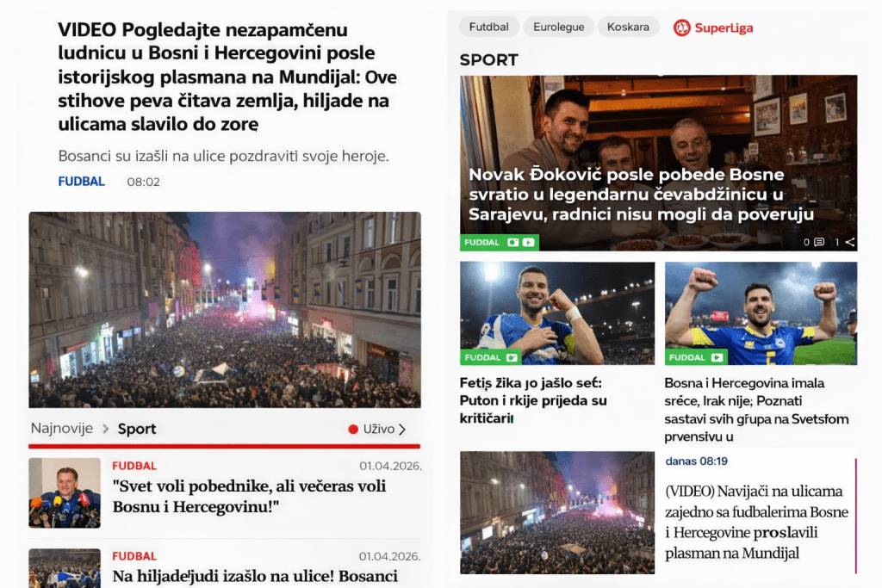The image size is (882, 588).
Task: Expand Uživo with the chevron arrow
Action: (x=402, y=430)
